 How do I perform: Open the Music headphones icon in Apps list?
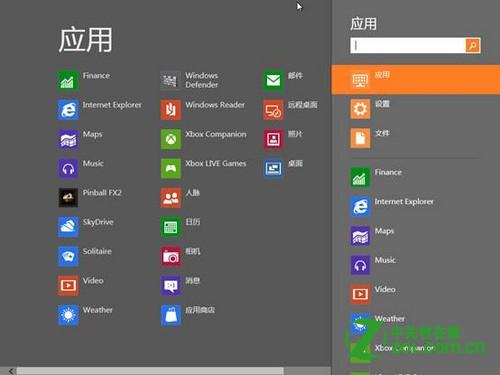click(x=68, y=168)
